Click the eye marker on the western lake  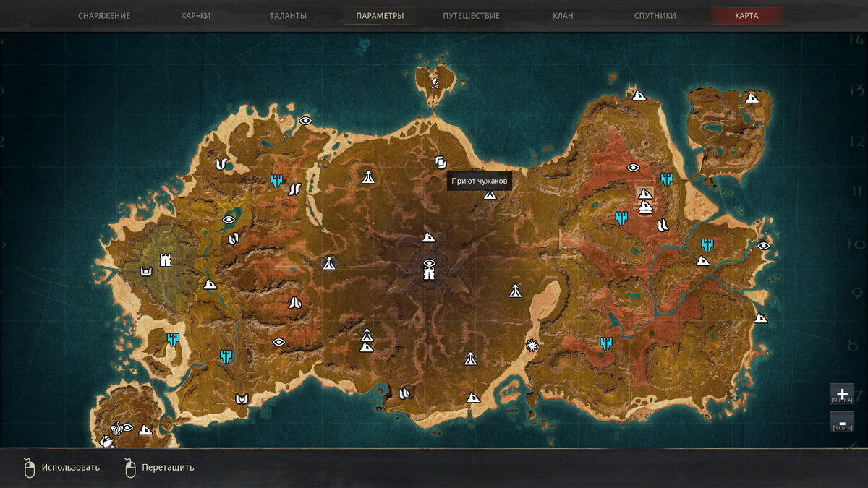(x=229, y=219)
